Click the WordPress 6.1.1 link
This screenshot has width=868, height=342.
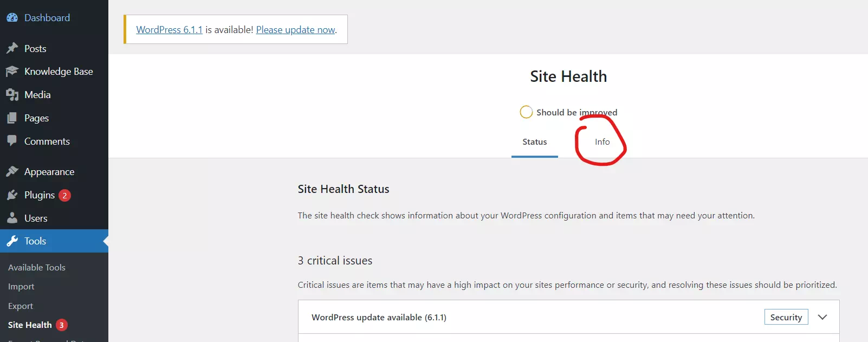[169, 30]
